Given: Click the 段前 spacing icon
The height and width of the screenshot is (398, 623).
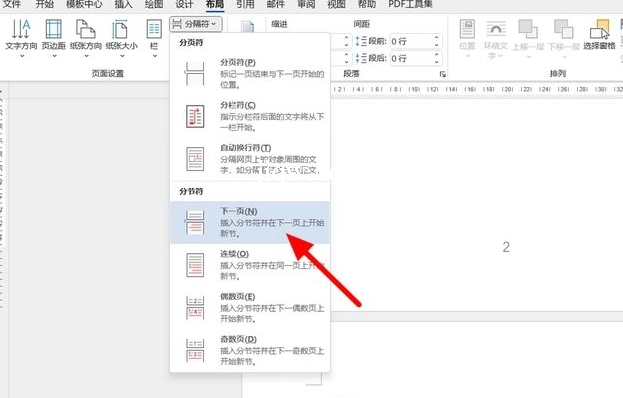Looking at the screenshot, I should point(361,41).
